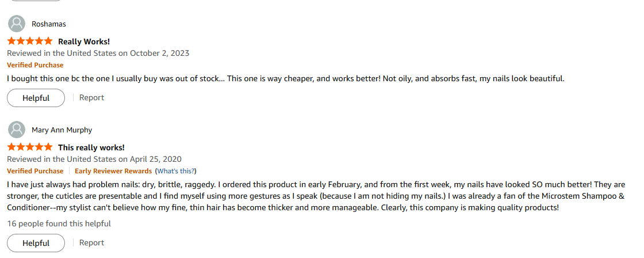Screen dimensions: 644x258
Task: Mark Roshamas review as Helpful
Action: coord(36,98)
